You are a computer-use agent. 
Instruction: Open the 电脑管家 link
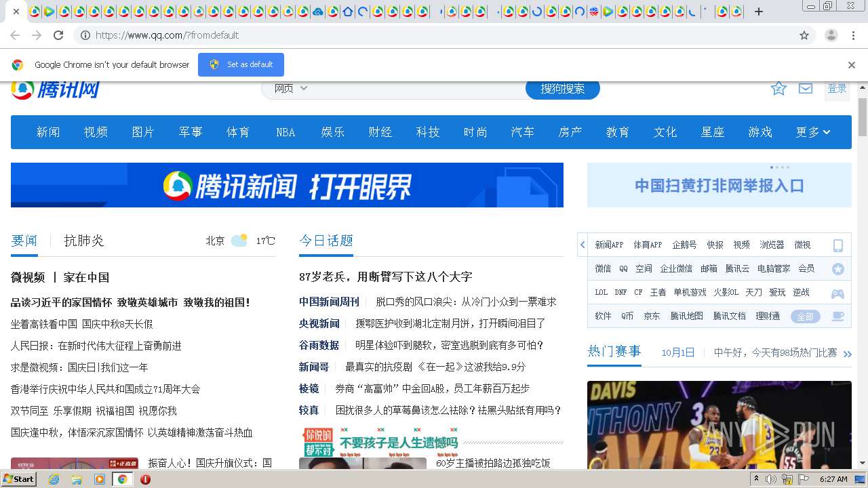click(774, 268)
